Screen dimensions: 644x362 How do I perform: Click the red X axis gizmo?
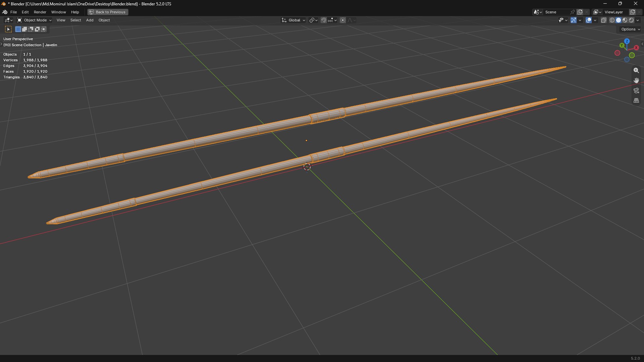click(636, 48)
